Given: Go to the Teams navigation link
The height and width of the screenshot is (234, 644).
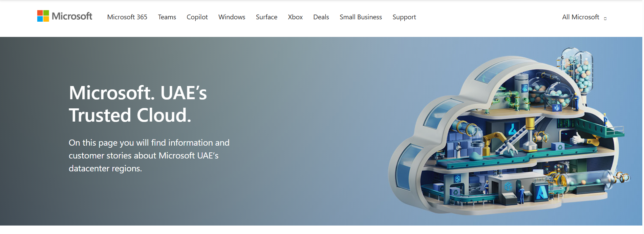Looking at the screenshot, I should (x=167, y=17).
